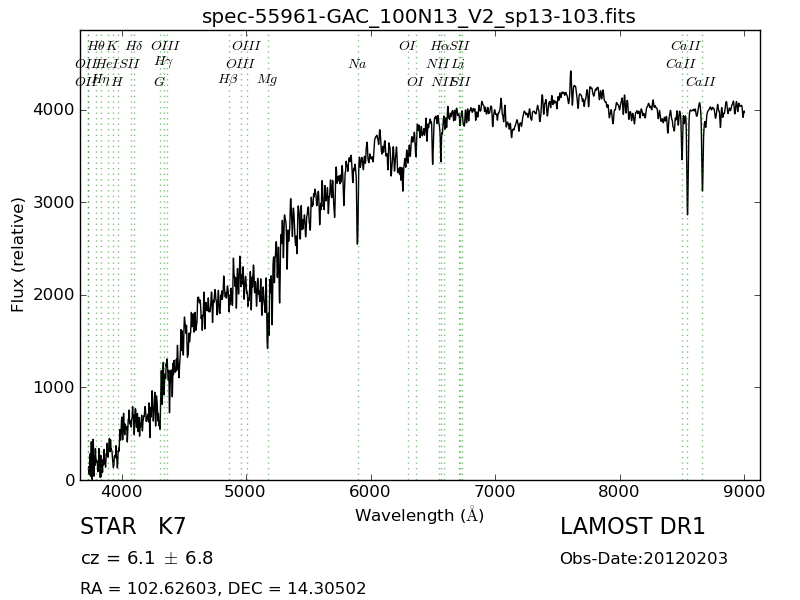Click the y-axis tick label 0
800x600 pixels.
click(69, 480)
